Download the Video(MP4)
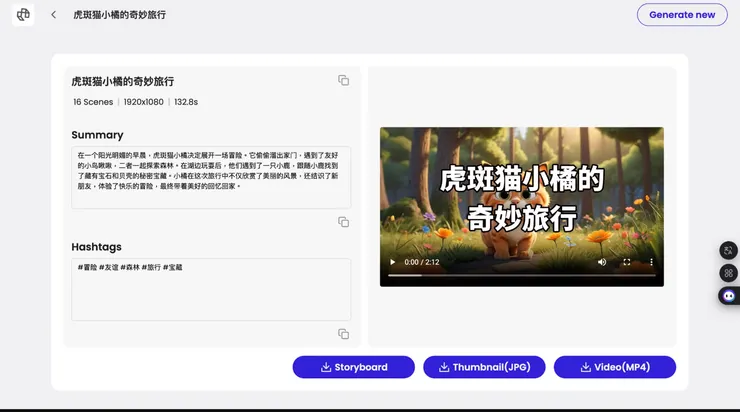Screen dimensions: 740x412 click(x=614, y=367)
